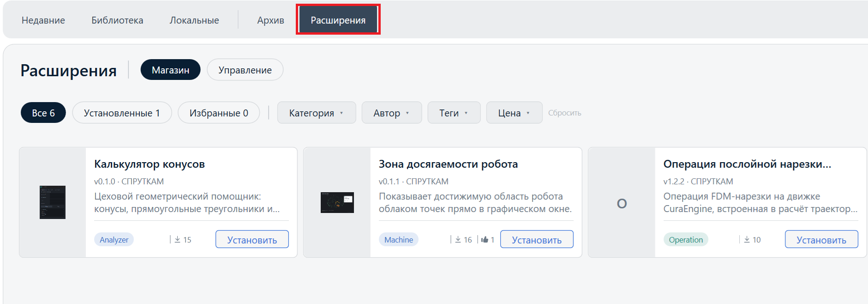Expand the Теги dropdown
This screenshot has width=868, height=304.
point(454,113)
